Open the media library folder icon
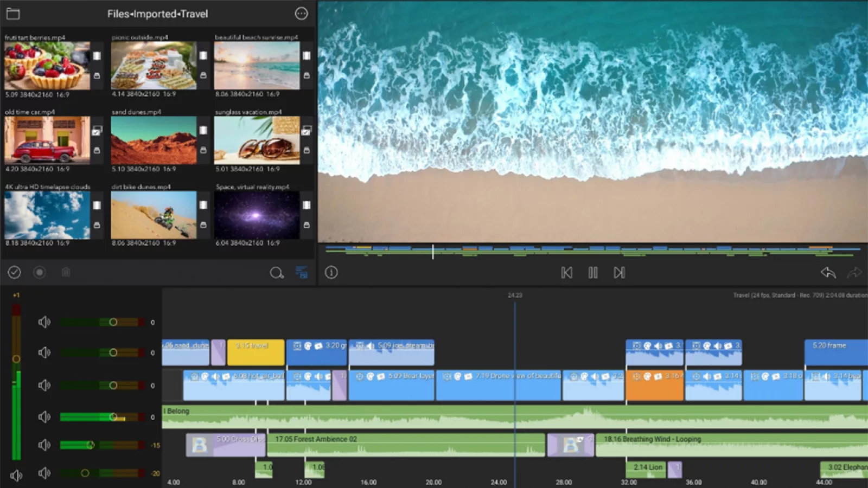 tap(13, 14)
